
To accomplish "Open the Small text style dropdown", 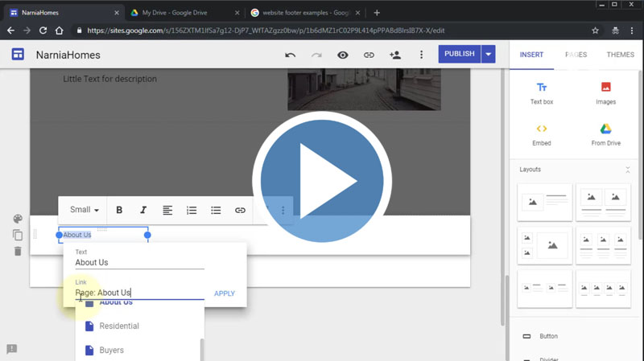I will pos(84,210).
